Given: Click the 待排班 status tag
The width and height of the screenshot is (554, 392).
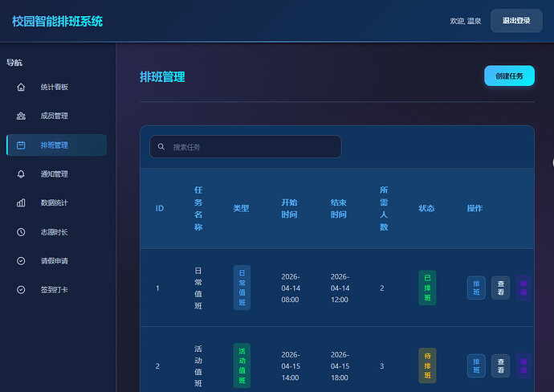Looking at the screenshot, I should coord(427,365).
